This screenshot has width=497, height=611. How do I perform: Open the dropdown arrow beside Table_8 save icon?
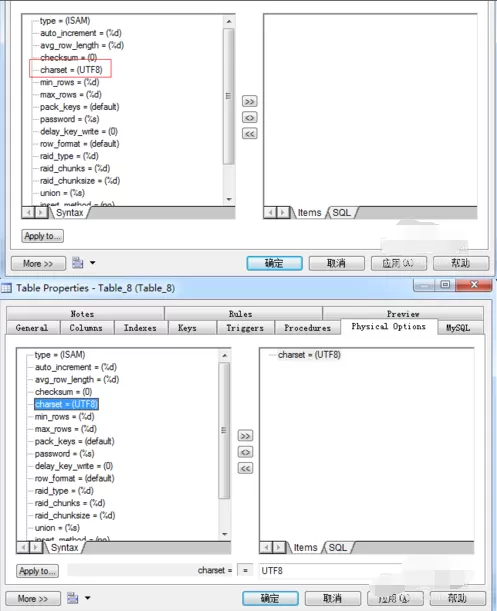pyautogui.click(x=88, y=598)
